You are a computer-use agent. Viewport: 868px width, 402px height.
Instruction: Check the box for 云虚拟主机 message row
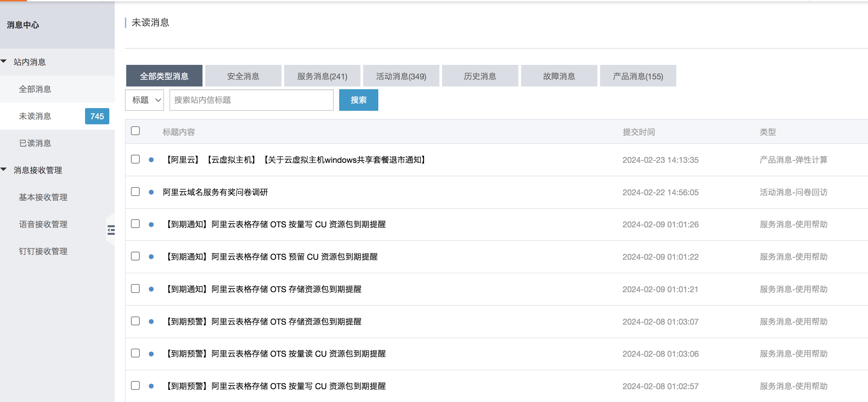pyautogui.click(x=135, y=159)
